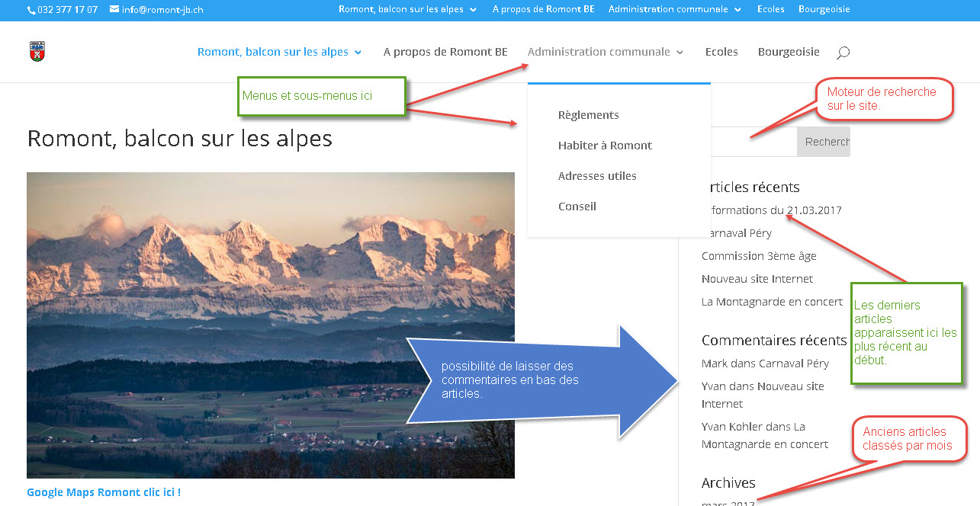
Task: Click the Alps mountain panorama image
Action: coord(271,325)
